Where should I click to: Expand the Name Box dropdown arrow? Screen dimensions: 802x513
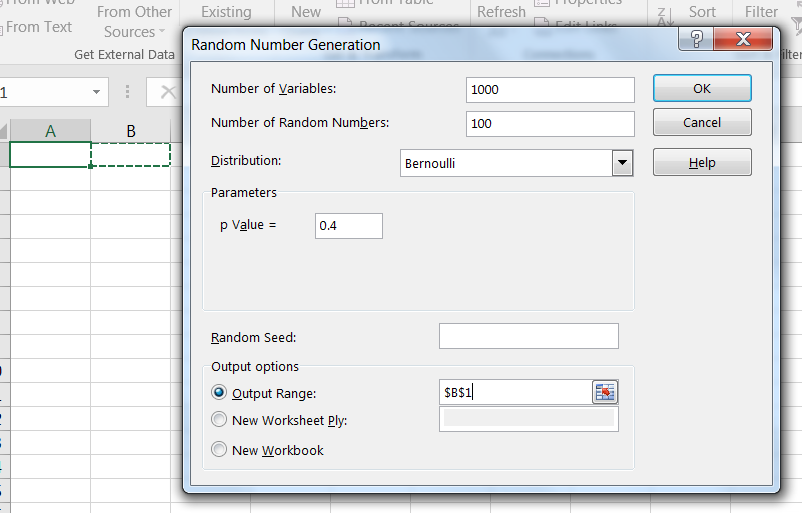(96, 92)
